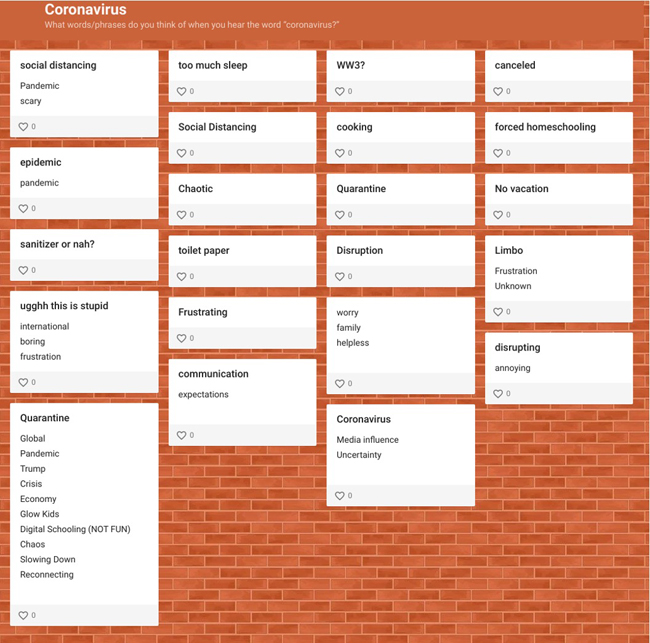Like the standalone 'Quarantine' post in third column

point(340,215)
